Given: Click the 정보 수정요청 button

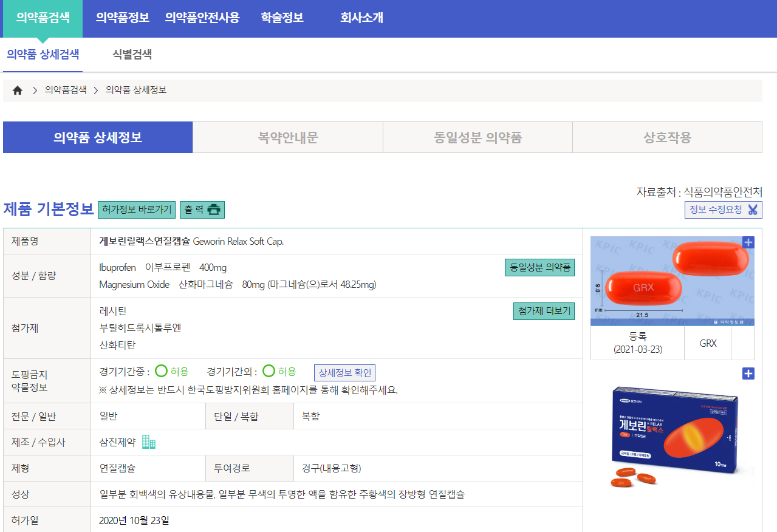Looking at the screenshot, I should tap(723, 210).
